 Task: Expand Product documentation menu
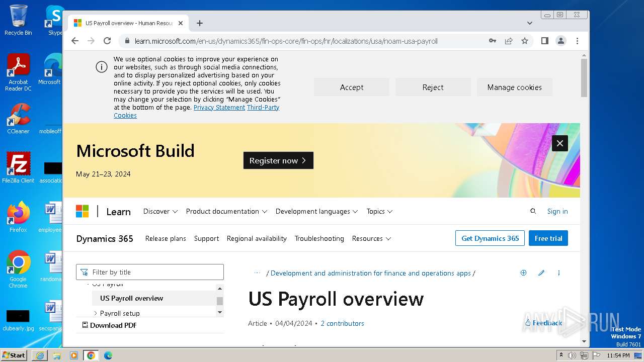coord(226,212)
